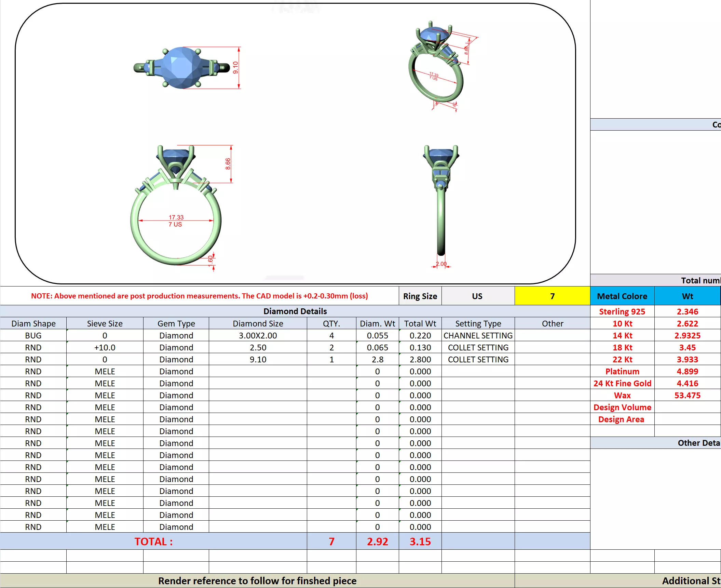Click the Metal Colore header cell
721x588 pixels.
(622, 296)
